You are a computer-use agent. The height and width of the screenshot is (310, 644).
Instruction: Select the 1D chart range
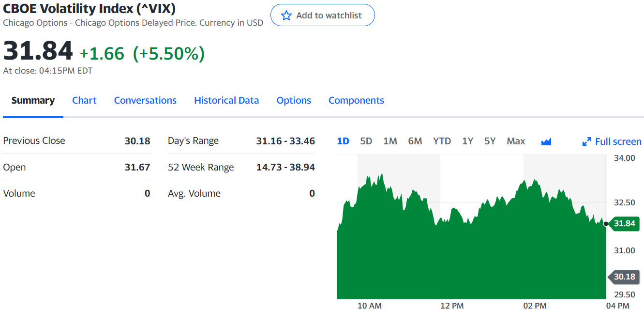click(x=343, y=141)
